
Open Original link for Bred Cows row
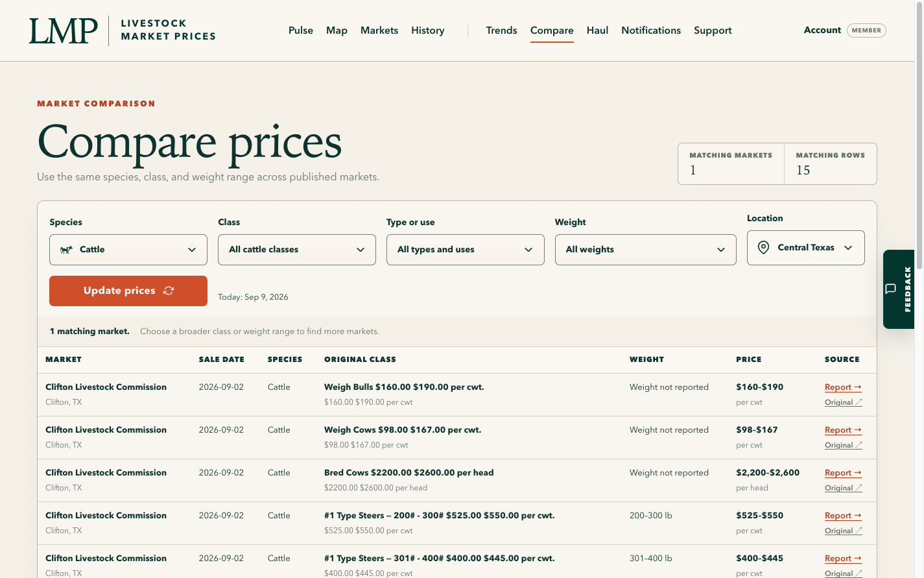click(x=843, y=488)
